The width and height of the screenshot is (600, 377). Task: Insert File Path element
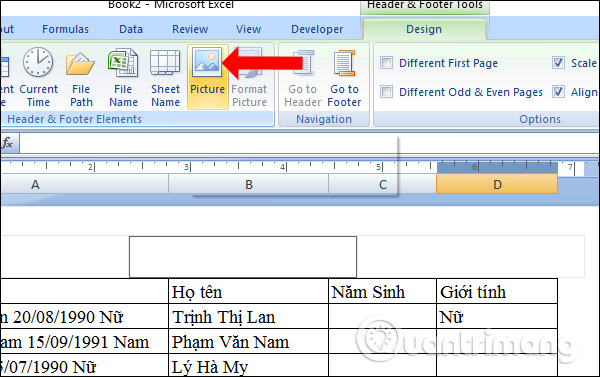coord(81,78)
